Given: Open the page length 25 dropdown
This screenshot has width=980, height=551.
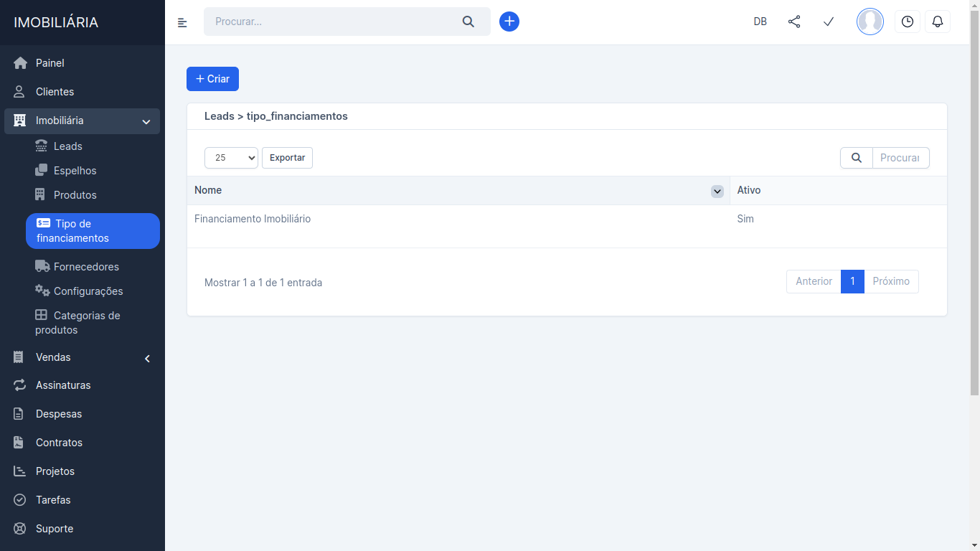Looking at the screenshot, I should (x=231, y=158).
